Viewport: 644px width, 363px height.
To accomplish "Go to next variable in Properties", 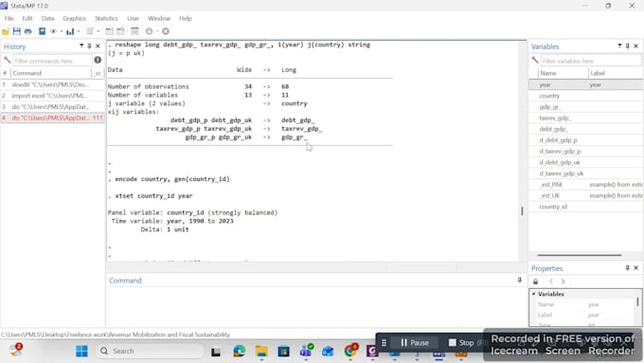I will pyautogui.click(x=563, y=281).
